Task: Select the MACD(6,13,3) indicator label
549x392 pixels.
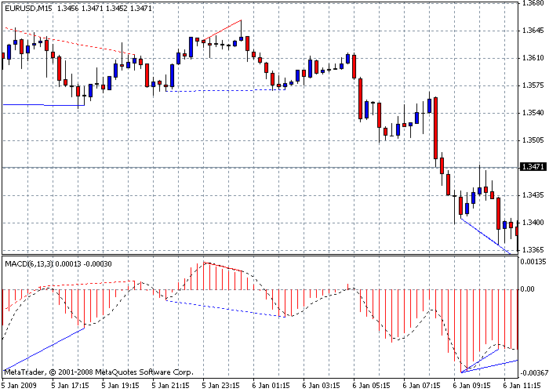Action: coord(29,263)
